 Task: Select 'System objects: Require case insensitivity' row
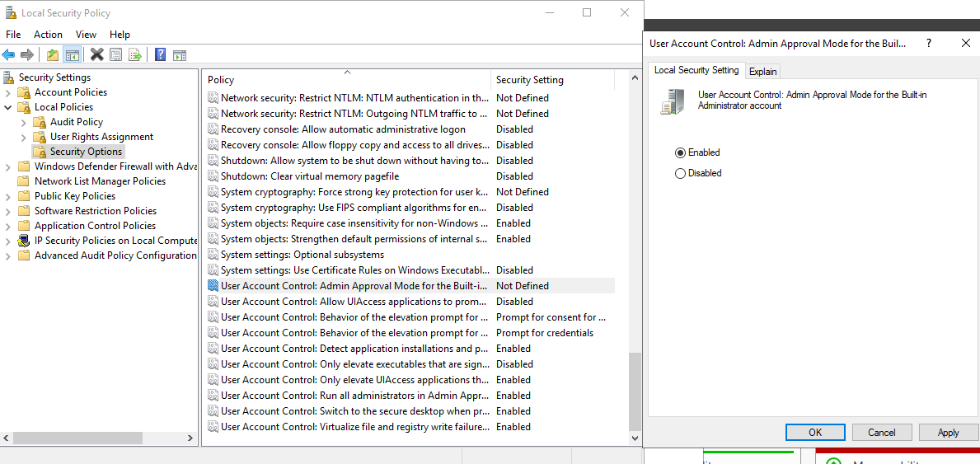tap(410, 223)
